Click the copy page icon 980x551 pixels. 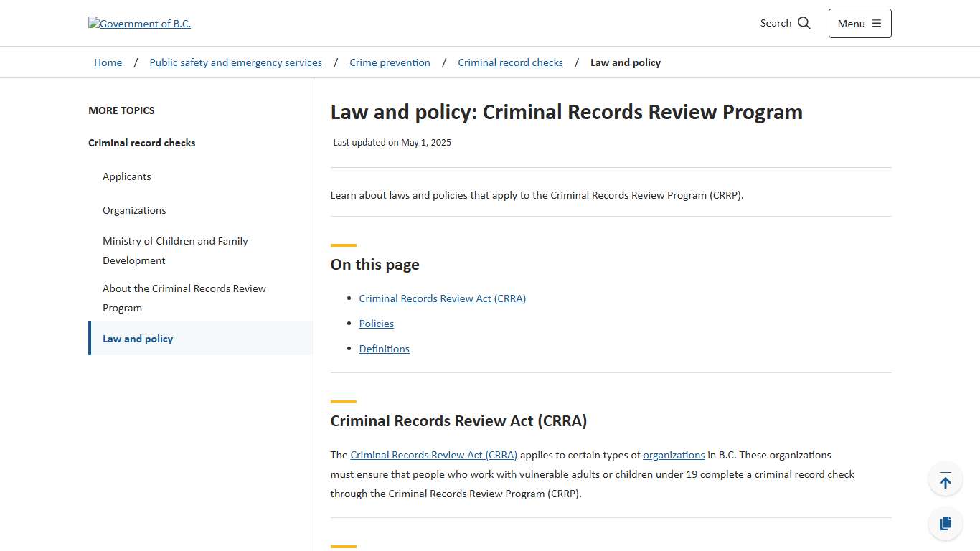[x=945, y=523]
